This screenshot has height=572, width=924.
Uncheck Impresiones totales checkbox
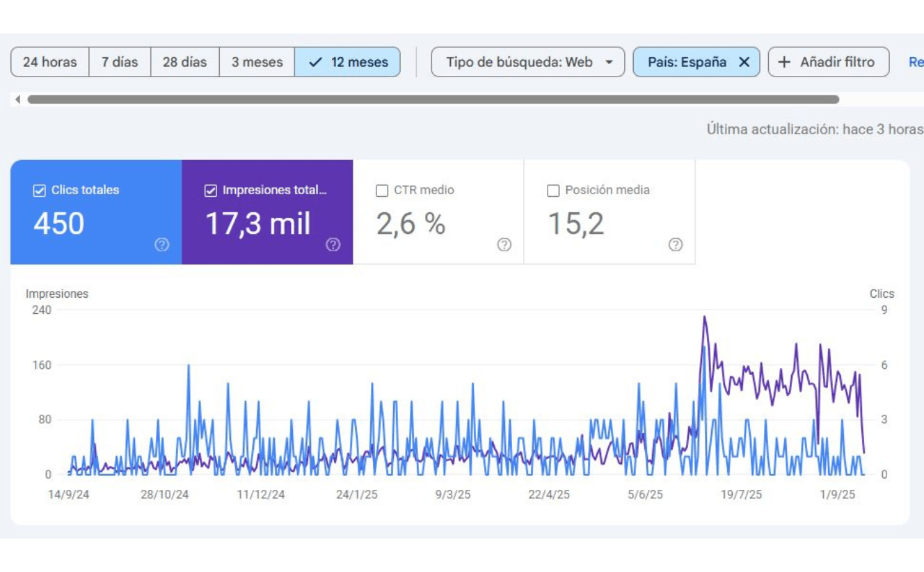211,191
